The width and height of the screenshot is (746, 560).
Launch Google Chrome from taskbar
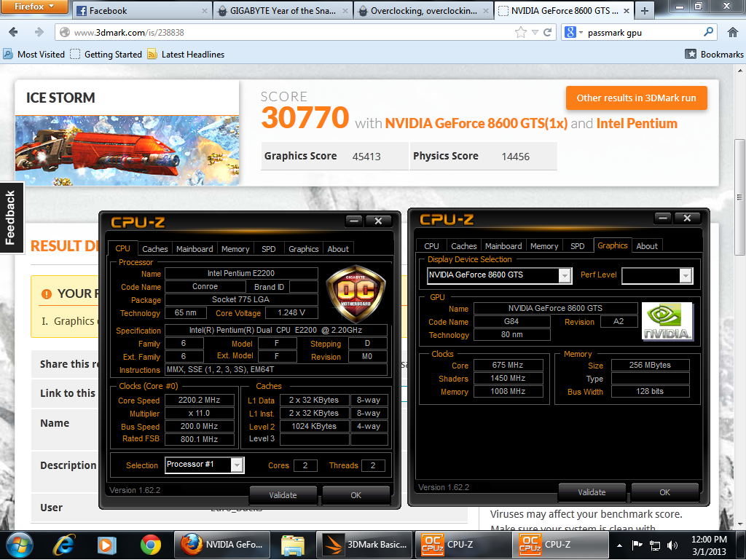tap(150, 545)
